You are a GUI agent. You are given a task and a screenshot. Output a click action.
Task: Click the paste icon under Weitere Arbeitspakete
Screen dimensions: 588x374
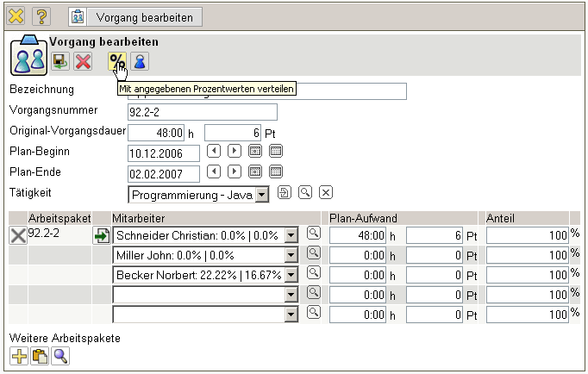coord(39,355)
